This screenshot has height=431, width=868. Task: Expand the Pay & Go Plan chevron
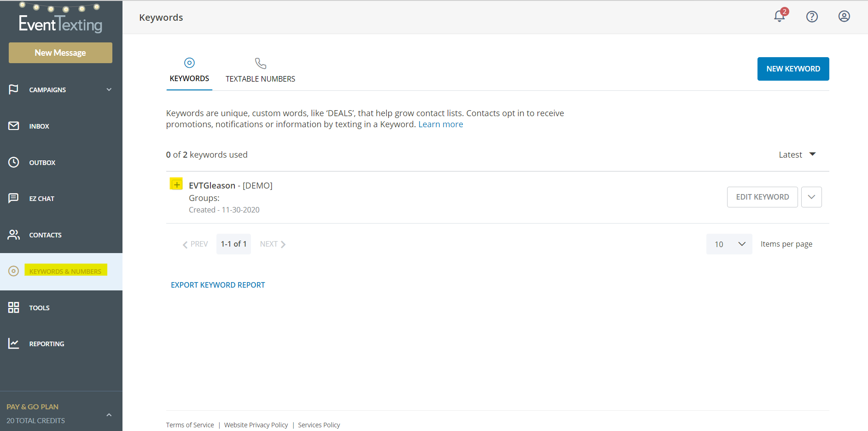coord(109,415)
